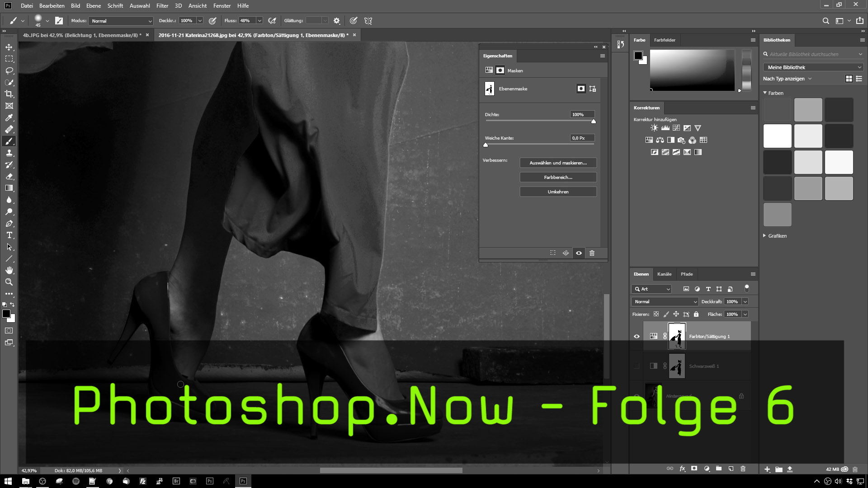
Task: Open the brush Modus dropdown
Action: pos(121,21)
